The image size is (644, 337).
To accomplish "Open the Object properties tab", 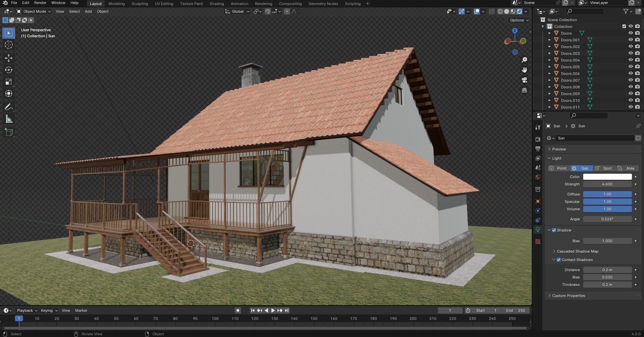I will pyautogui.click(x=538, y=201).
